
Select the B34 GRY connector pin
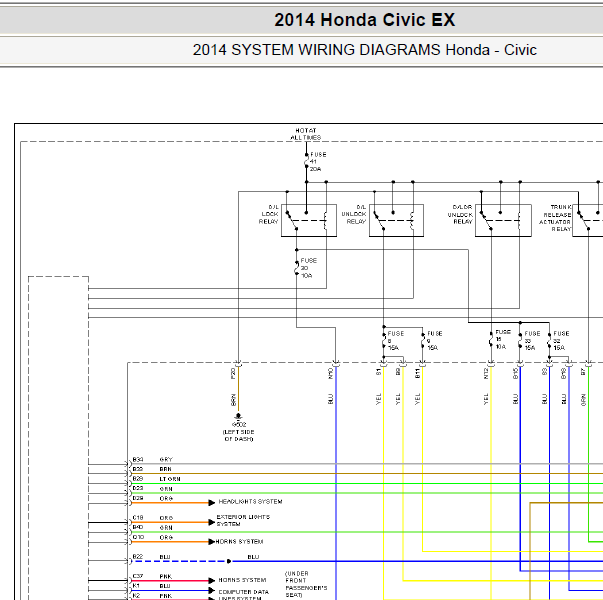(138, 460)
